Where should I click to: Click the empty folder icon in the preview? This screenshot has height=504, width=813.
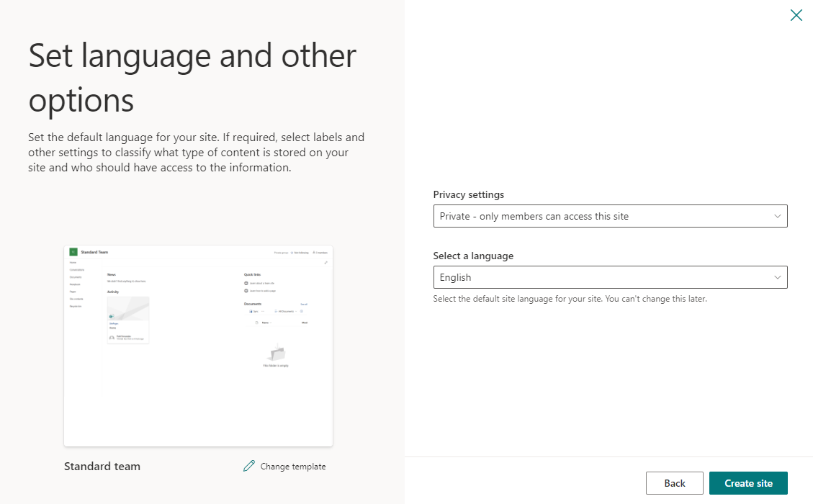tap(277, 353)
